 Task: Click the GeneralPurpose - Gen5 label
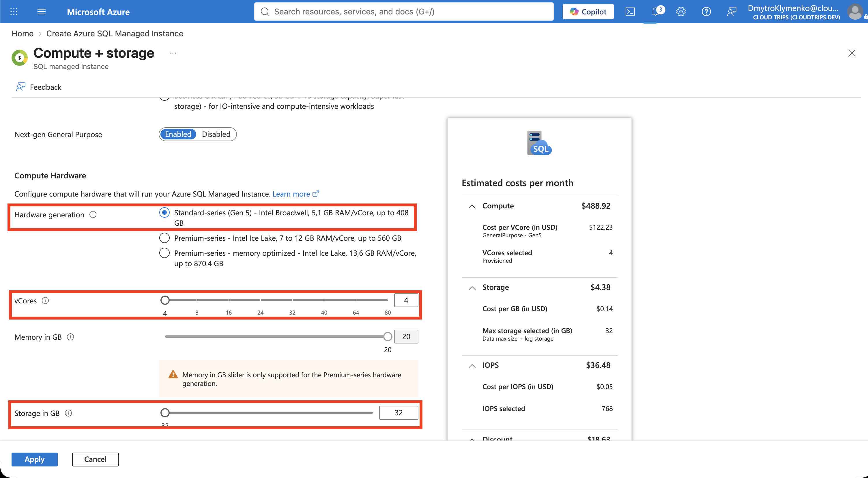pyautogui.click(x=512, y=235)
